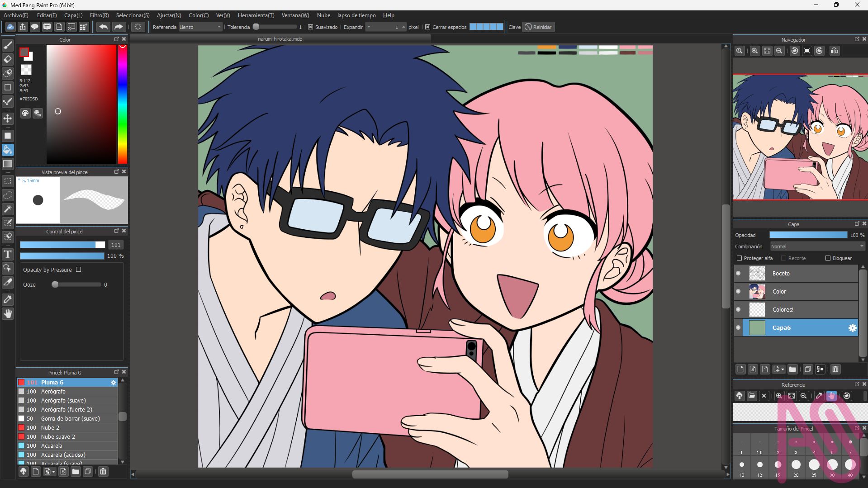Image resolution: width=868 pixels, height=488 pixels.
Task: Open the Filtro menu
Action: coord(99,15)
